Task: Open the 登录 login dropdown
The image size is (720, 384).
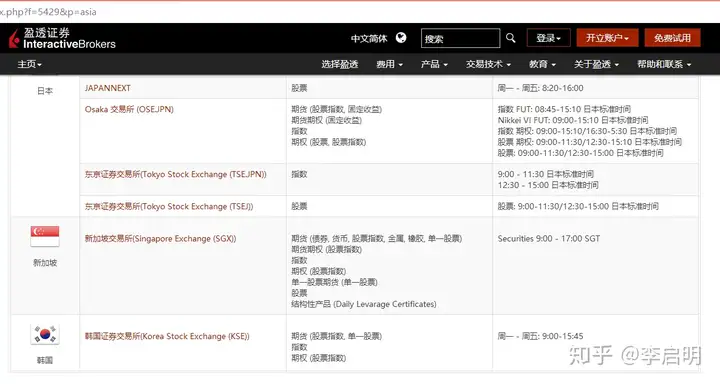Action: click(x=549, y=38)
